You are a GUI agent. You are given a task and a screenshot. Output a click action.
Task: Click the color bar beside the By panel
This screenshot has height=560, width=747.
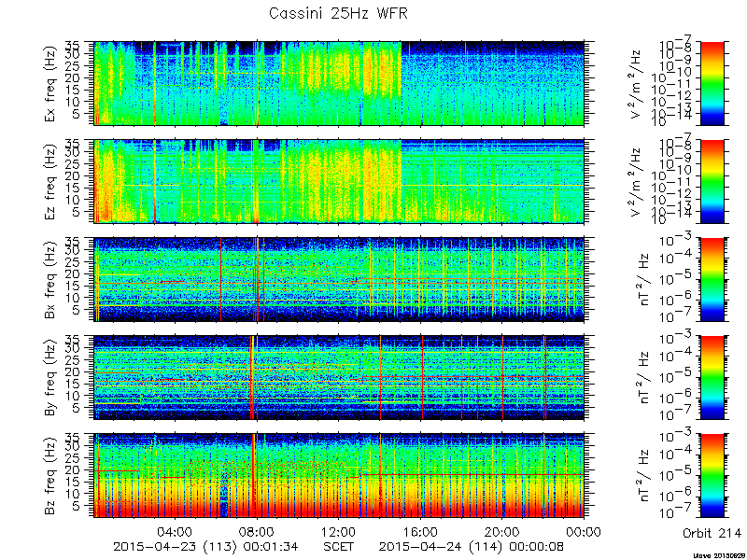point(712,378)
